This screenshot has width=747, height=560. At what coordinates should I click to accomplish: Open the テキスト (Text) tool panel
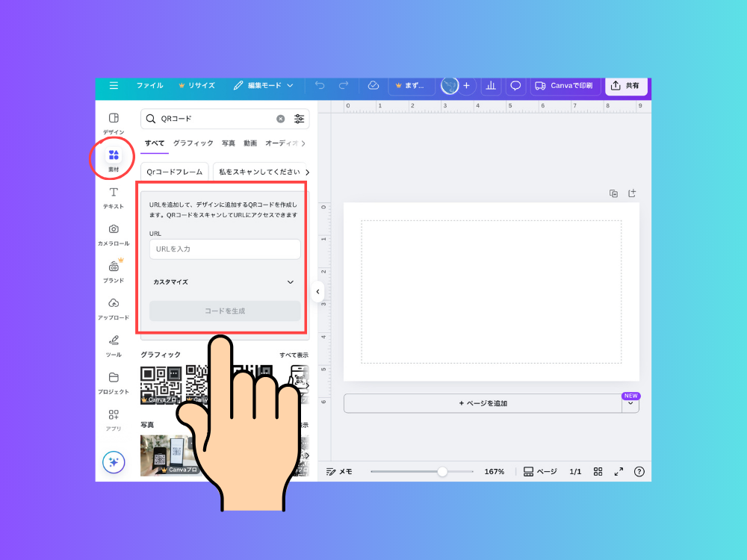click(x=114, y=197)
